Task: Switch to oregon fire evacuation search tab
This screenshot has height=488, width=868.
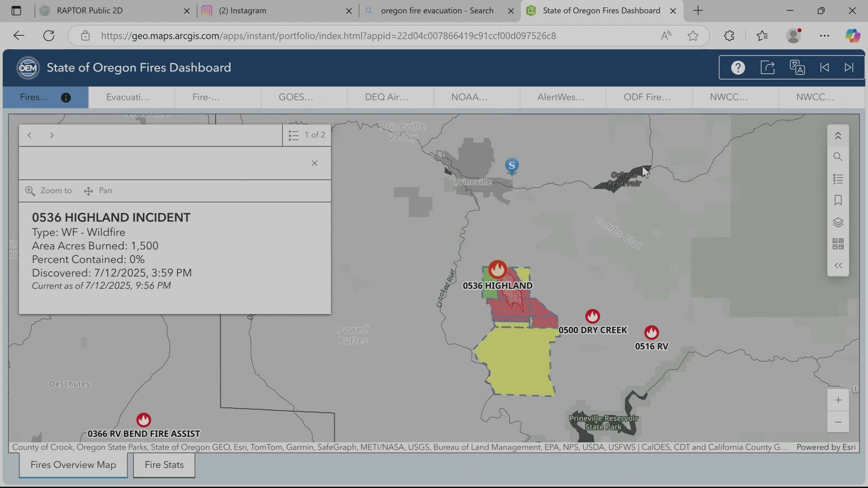Action: (x=439, y=10)
